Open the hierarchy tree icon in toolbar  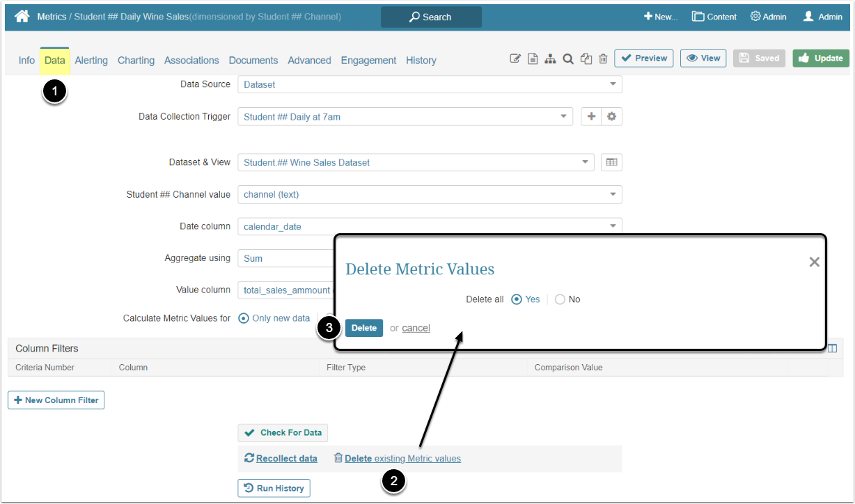pos(550,59)
